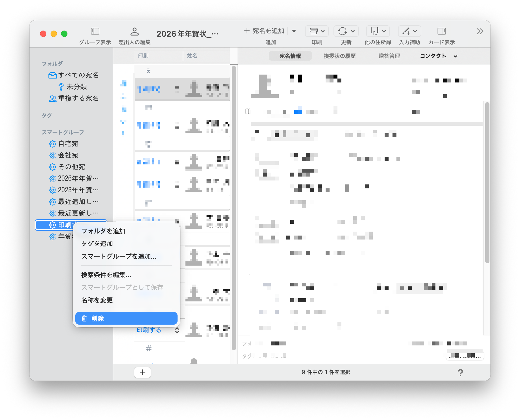Image resolution: width=520 pixels, height=420 pixels.
Task: Expand the 宛名を追加 dropdown arrow
Action: [x=294, y=31]
